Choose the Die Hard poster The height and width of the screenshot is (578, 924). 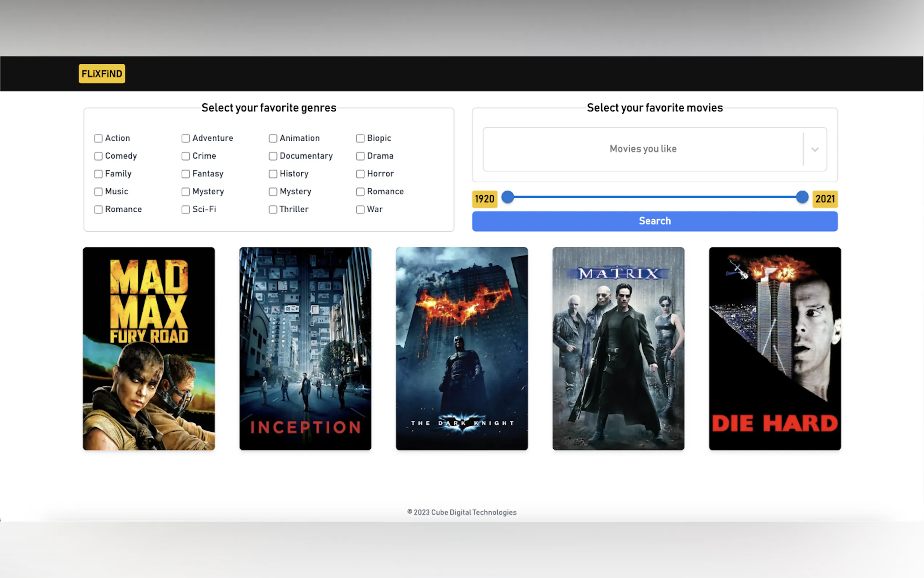tap(774, 348)
